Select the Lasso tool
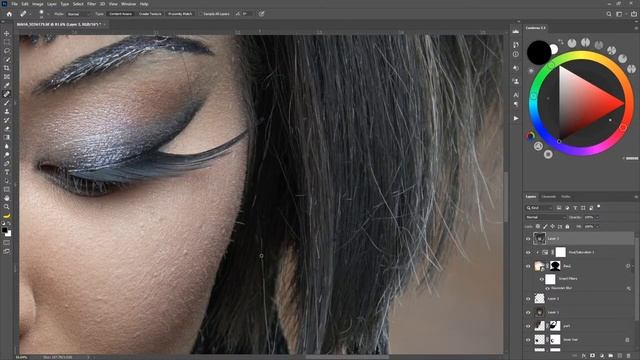 (x=7, y=51)
